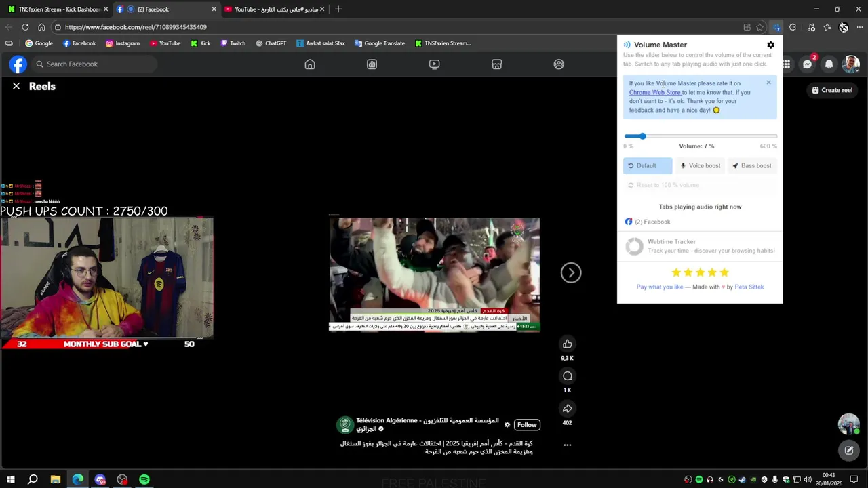Open Facebook Video icon
Screen dimensions: 868x488
click(434, 64)
